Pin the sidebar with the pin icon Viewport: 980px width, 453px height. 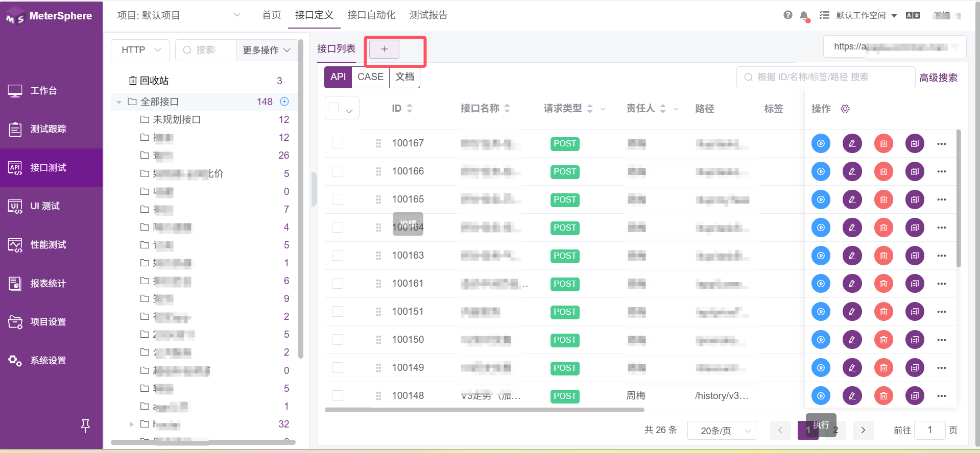86,425
